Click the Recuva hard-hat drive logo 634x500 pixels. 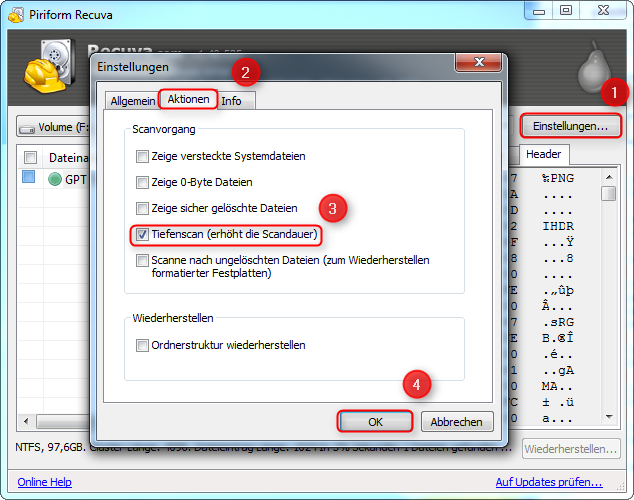49,66
